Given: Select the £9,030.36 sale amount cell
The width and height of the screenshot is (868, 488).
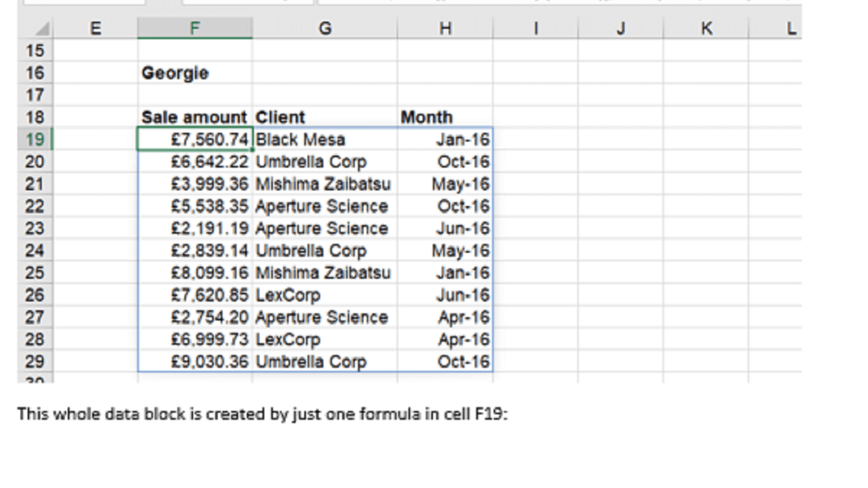Looking at the screenshot, I should [209, 362].
